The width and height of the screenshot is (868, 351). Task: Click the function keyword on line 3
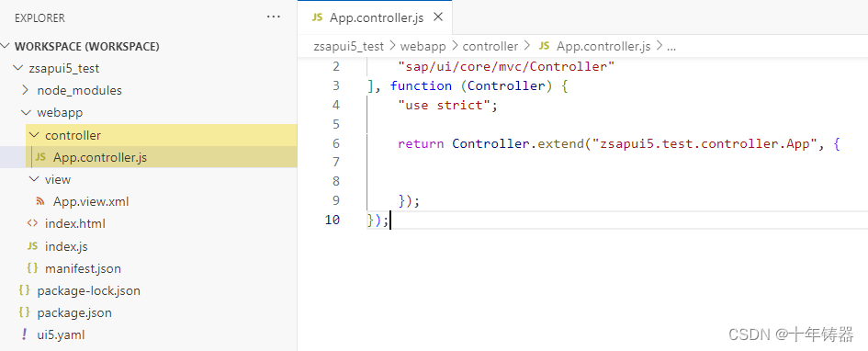[421, 85]
